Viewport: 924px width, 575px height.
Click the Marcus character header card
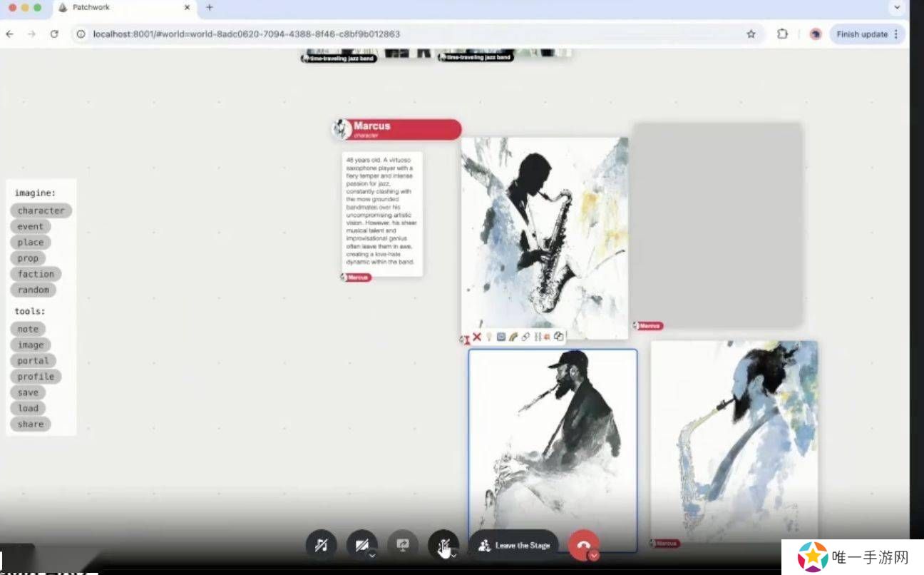pyautogui.click(x=397, y=129)
